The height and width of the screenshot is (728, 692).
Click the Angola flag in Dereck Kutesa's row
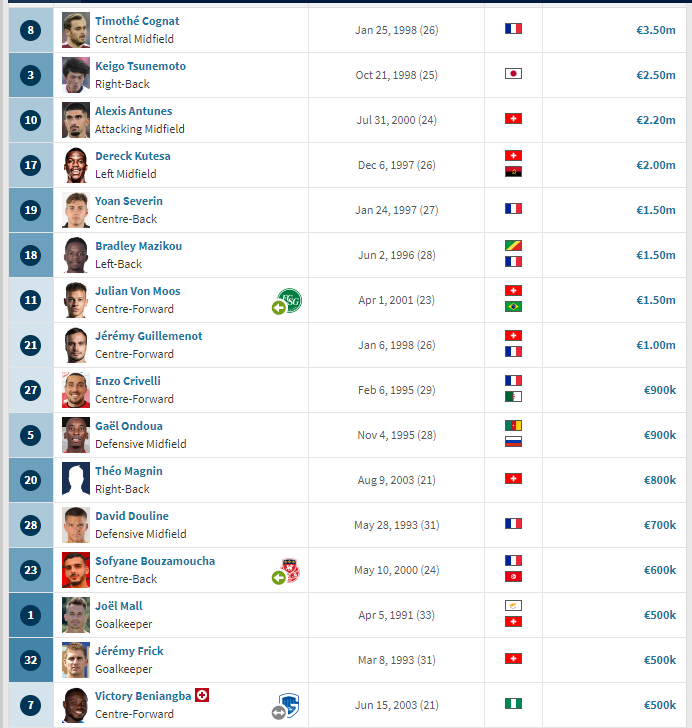pos(513,172)
